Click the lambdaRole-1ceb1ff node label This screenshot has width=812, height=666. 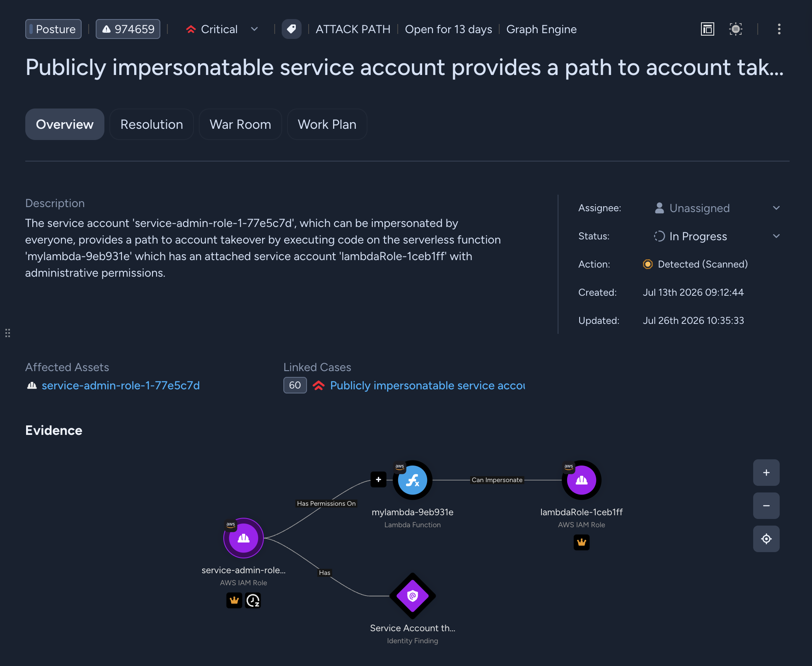click(x=582, y=512)
